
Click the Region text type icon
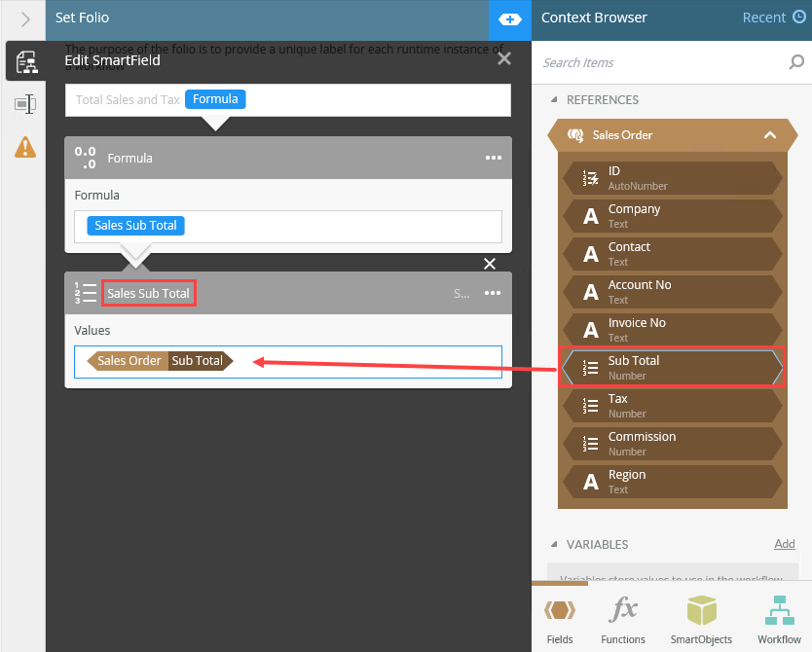590,482
